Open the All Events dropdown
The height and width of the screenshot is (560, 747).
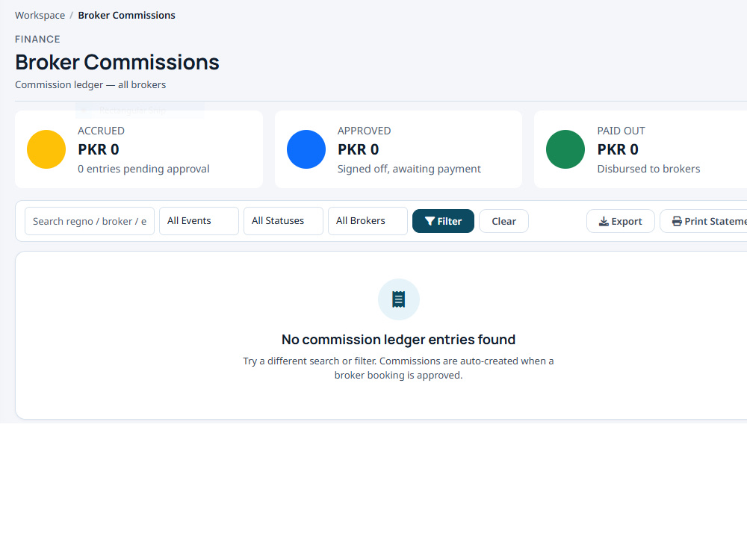(x=199, y=221)
